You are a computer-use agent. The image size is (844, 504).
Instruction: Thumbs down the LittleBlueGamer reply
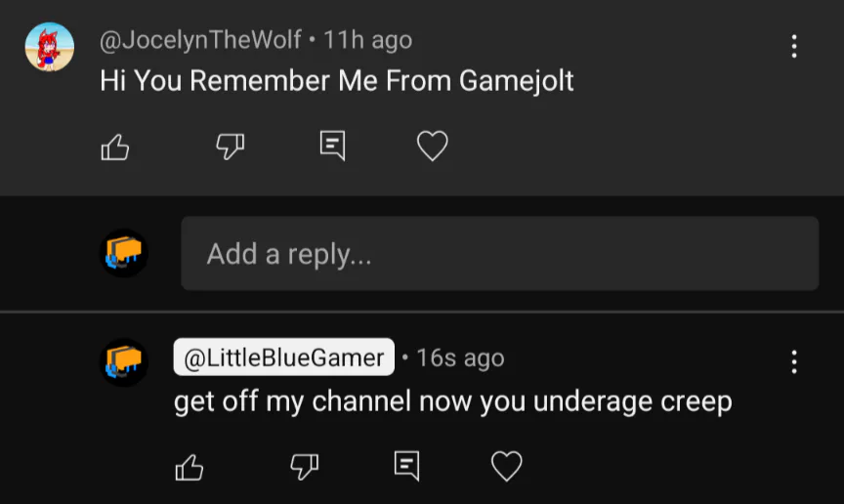pos(304,466)
